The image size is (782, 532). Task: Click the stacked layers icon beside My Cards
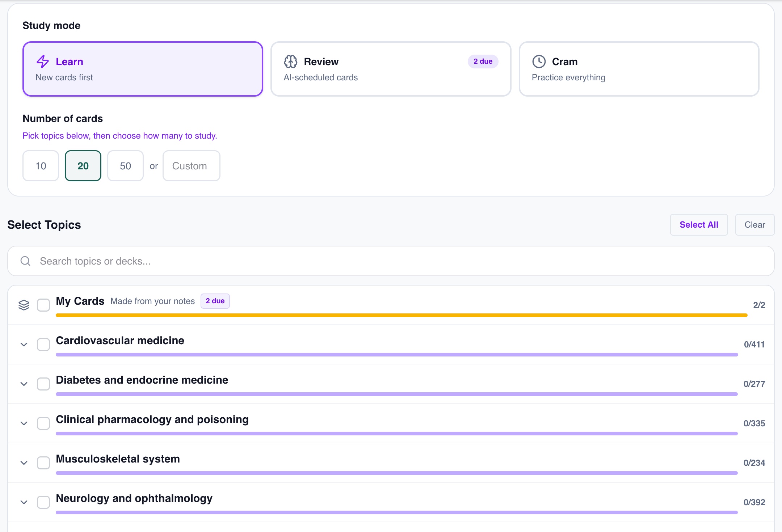click(x=24, y=305)
